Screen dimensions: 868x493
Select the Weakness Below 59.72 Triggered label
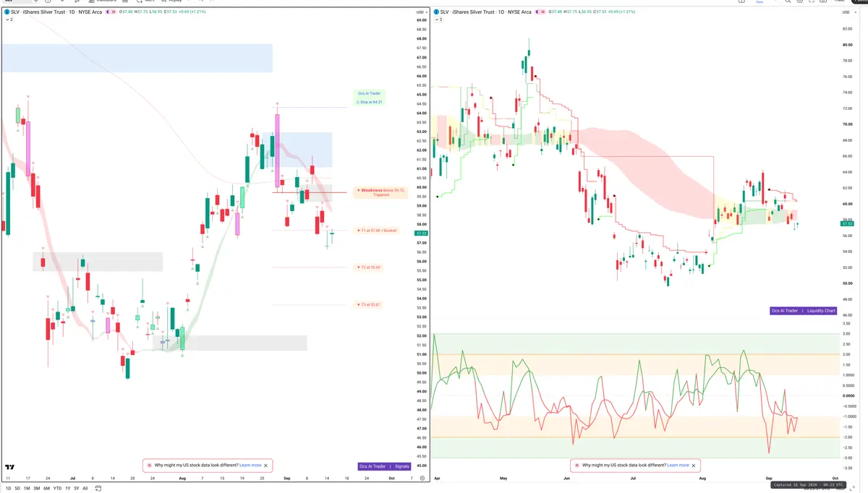(380, 192)
